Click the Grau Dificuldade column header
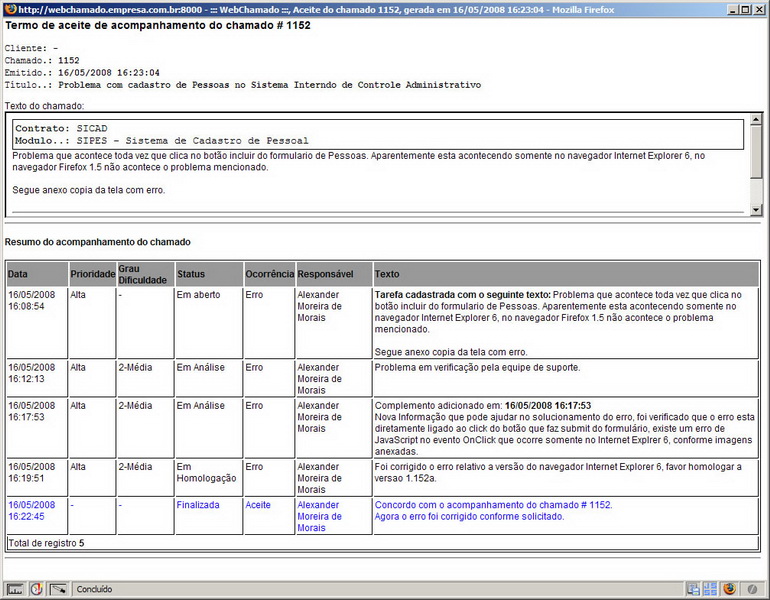 coord(143,273)
